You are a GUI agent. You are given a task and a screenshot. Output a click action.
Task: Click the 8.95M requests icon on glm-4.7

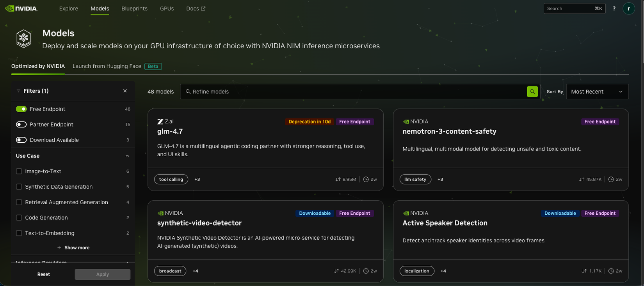coord(338,179)
